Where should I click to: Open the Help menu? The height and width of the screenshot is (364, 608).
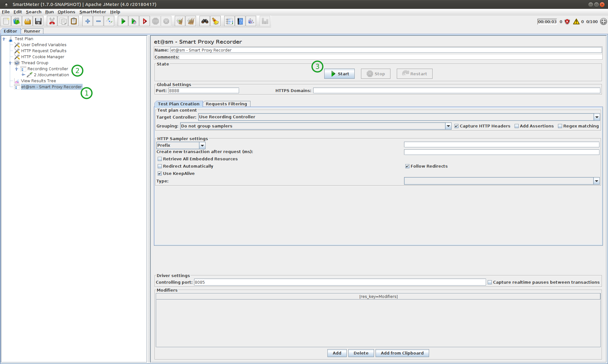(115, 12)
